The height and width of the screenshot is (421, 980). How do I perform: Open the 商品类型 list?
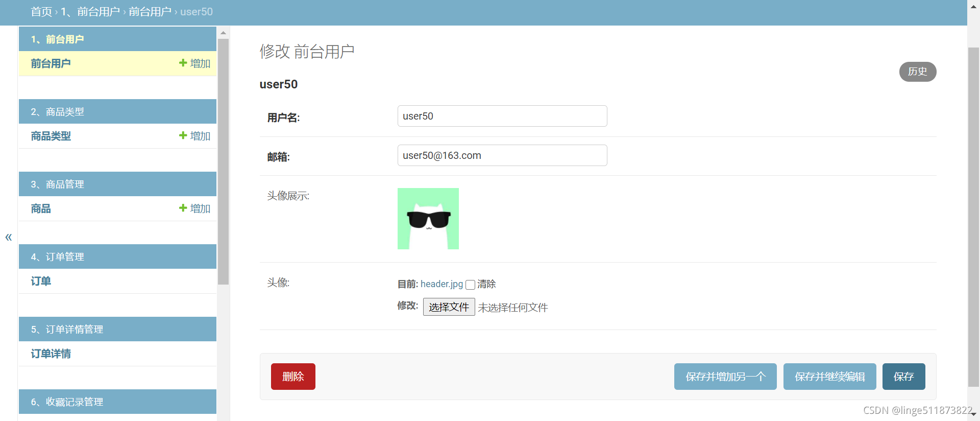point(51,136)
